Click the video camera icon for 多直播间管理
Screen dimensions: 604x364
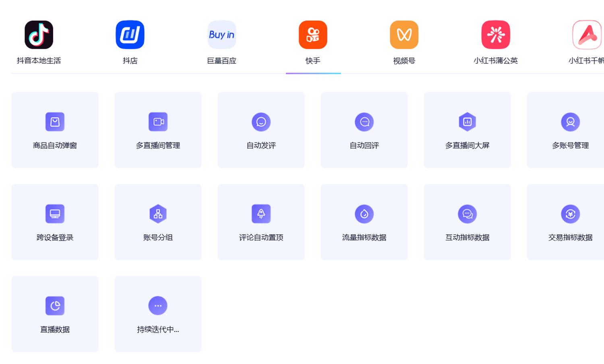(158, 122)
